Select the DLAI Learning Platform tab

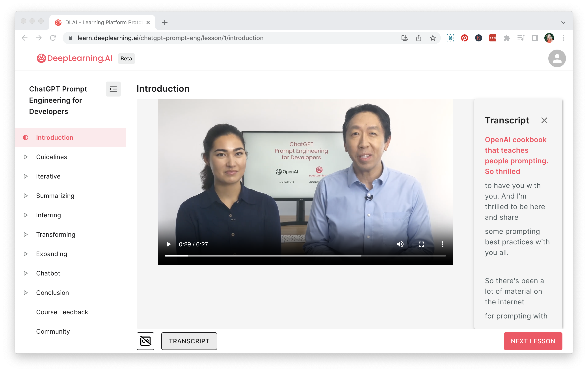point(102,22)
